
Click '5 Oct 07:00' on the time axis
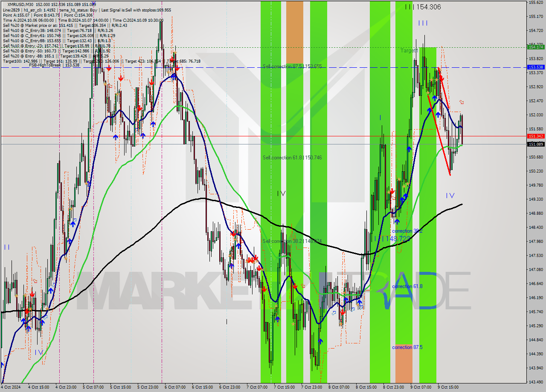click(x=93, y=387)
